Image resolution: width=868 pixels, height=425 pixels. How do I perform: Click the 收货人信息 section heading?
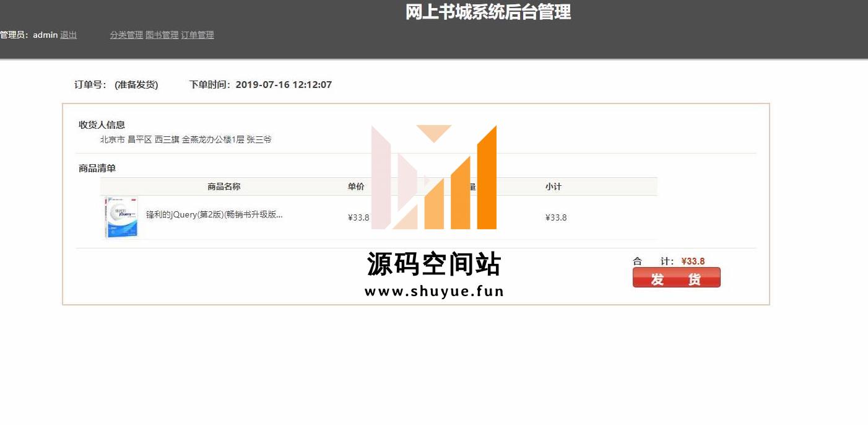[x=102, y=125]
